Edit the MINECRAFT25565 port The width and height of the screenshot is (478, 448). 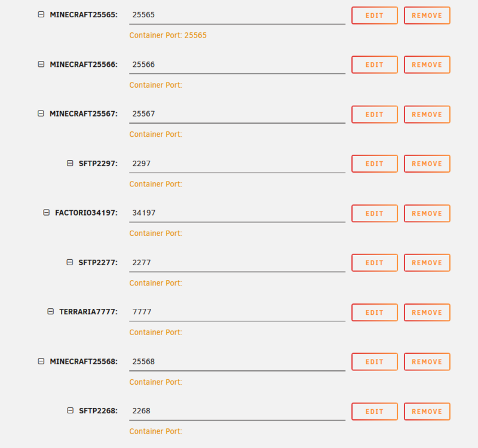tap(375, 16)
